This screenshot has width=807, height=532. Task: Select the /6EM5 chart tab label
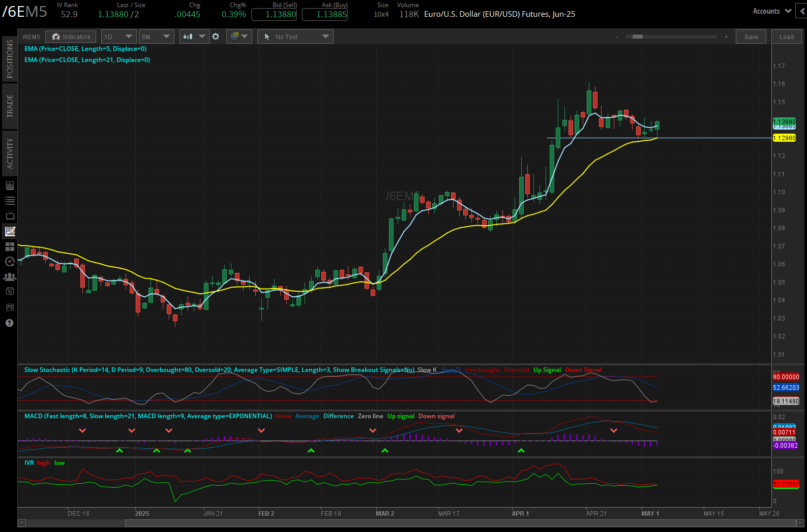(x=31, y=37)
